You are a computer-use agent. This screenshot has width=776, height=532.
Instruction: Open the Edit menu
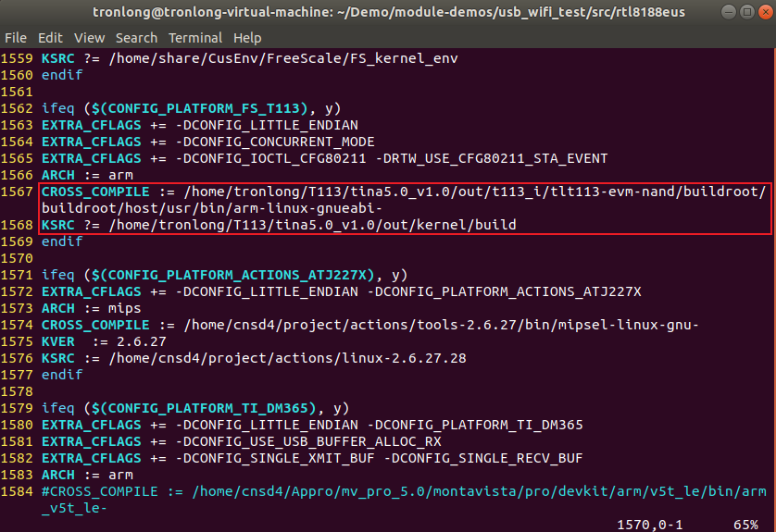pyautogui.click(x=50, y=38)
